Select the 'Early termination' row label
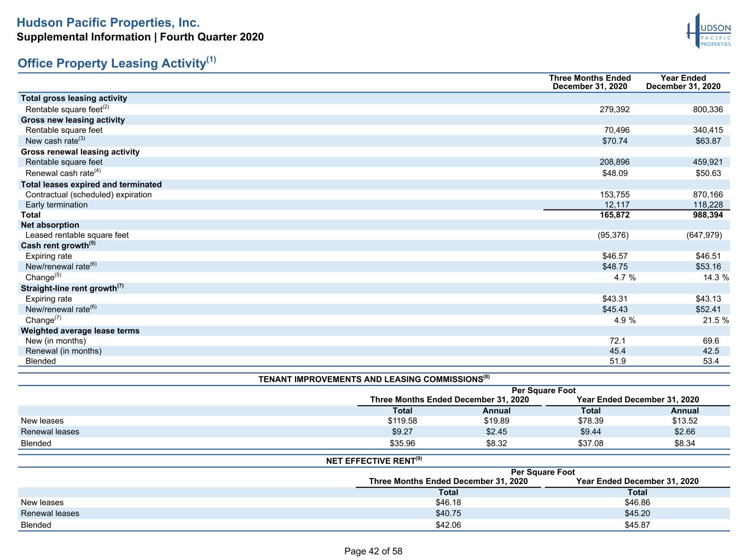The width and height of the screenshot is (747, 560). [x=56, y=205]
